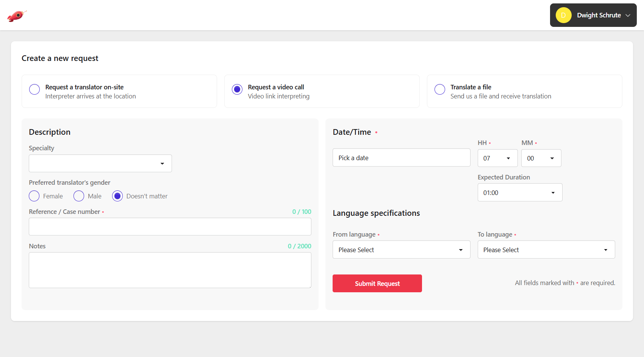Image resolution: width=644 pixels, height=357 pixels.
Task: Open the MM minutes dropdown
Action: 541,158
